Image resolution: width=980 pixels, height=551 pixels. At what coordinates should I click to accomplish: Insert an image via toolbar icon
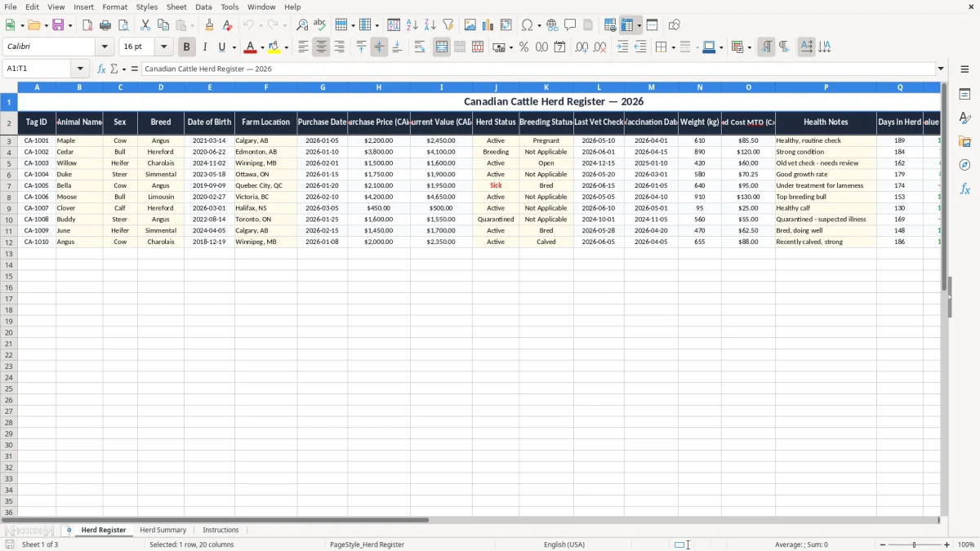click(x=470, y=25)
